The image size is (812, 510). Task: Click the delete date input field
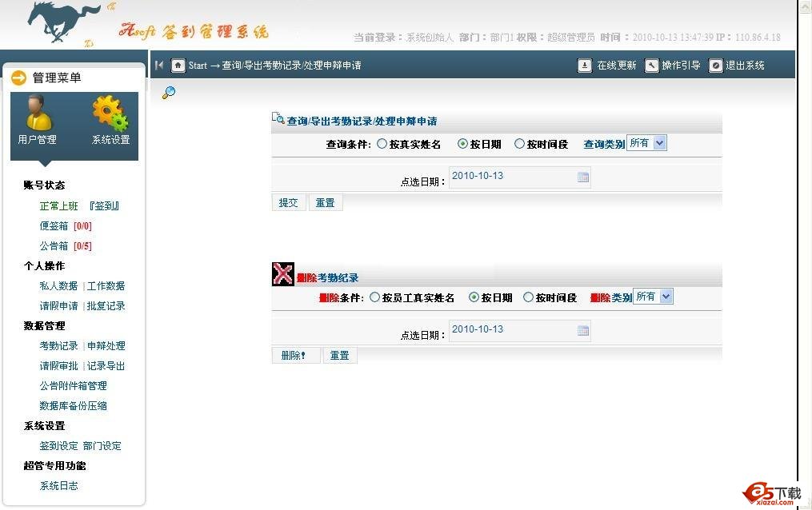coord(519,331)
